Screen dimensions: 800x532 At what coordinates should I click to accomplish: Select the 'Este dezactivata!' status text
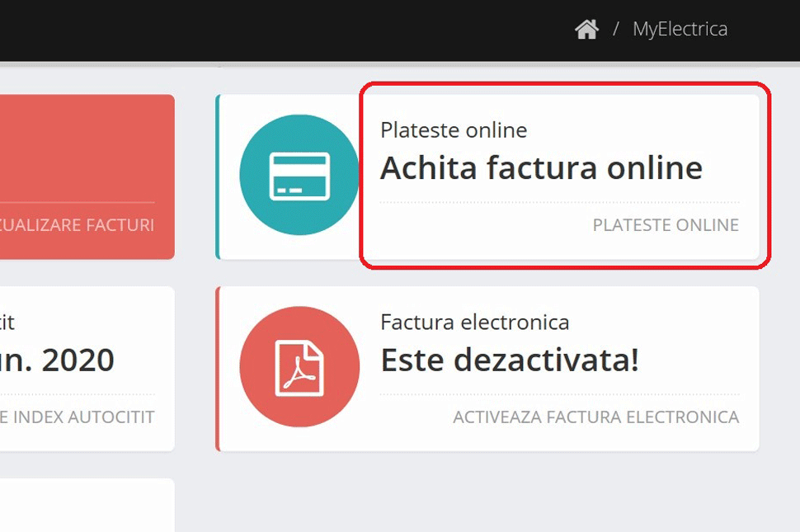coord(509,360)
